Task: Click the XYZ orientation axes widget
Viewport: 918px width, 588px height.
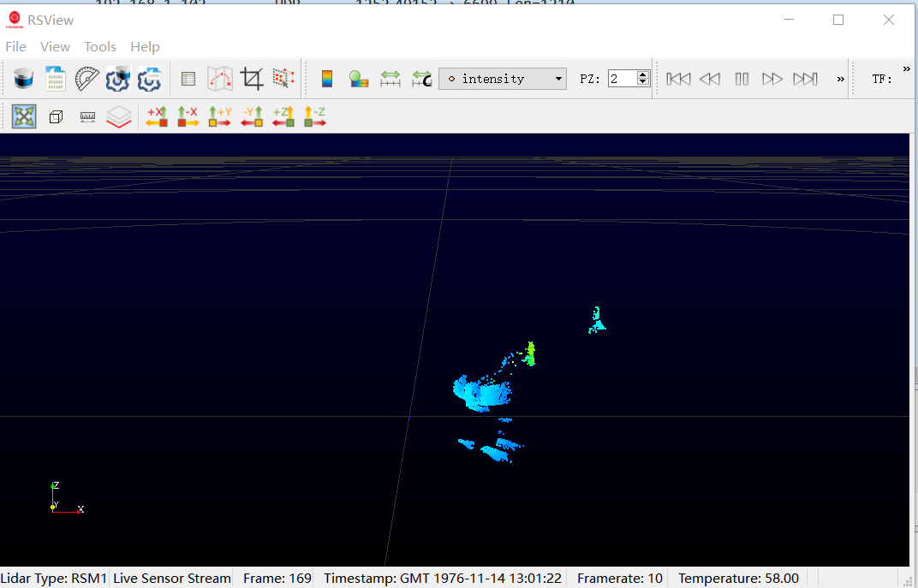Action: 68,498
